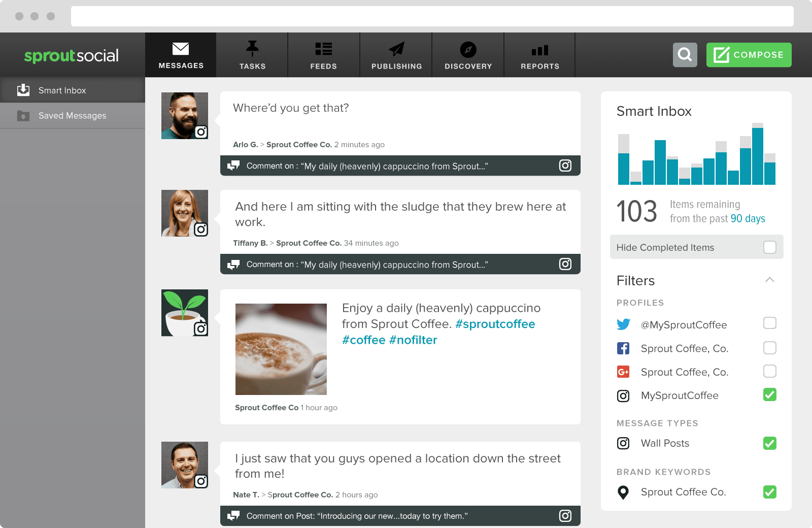Open the Messages tab

(181, 55)
